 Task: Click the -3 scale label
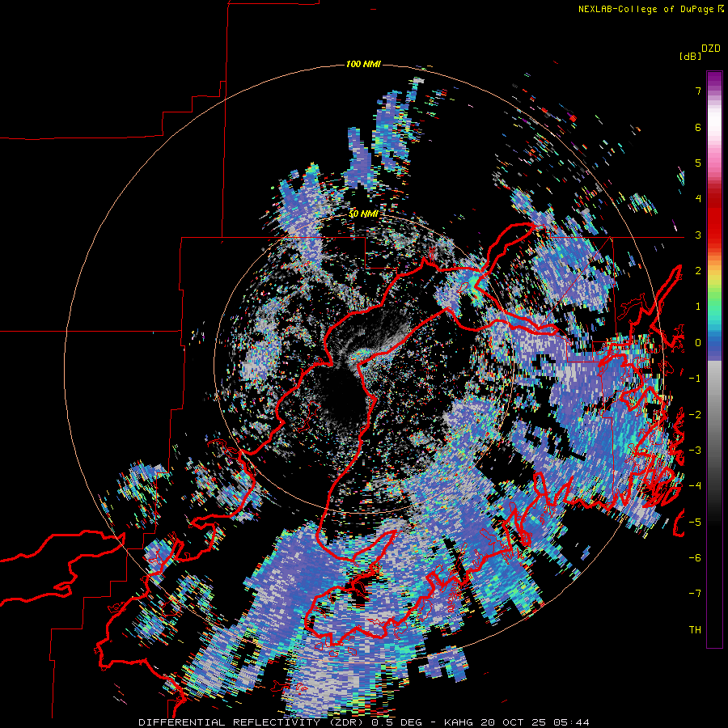point(694,451)
